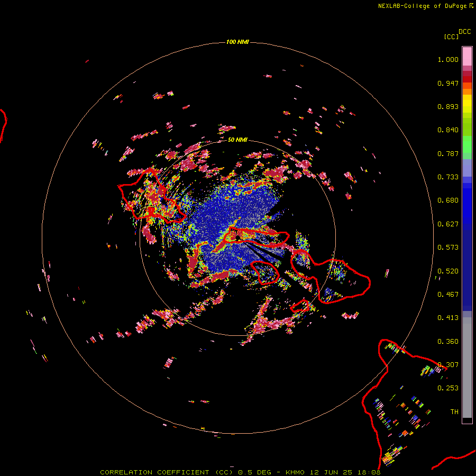Screen dimensions: 476x476
Task: Click the 0.733 value on the scale
Action: (x=448, y=177)
